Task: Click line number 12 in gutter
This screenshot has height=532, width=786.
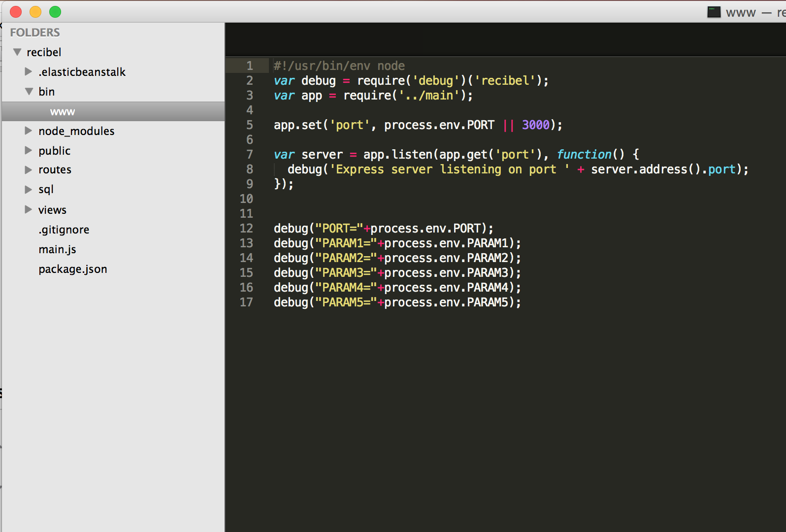Action: (x=246, y=228)
